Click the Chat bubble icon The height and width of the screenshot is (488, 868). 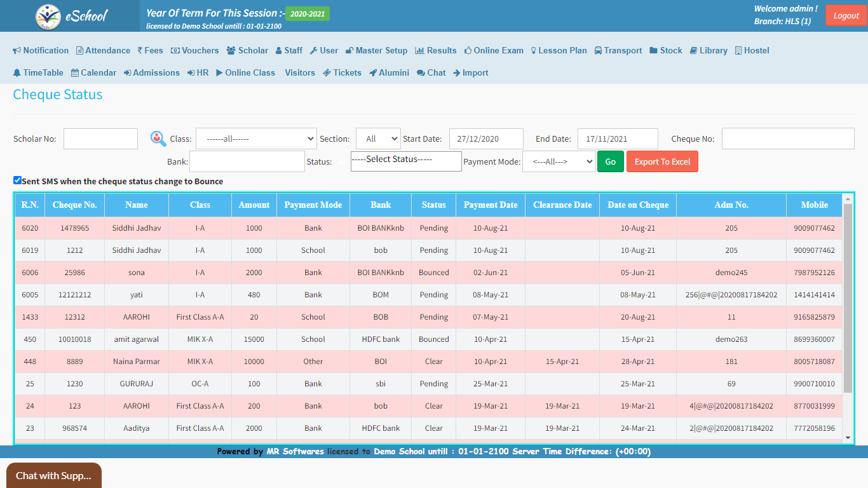[421, 73]
